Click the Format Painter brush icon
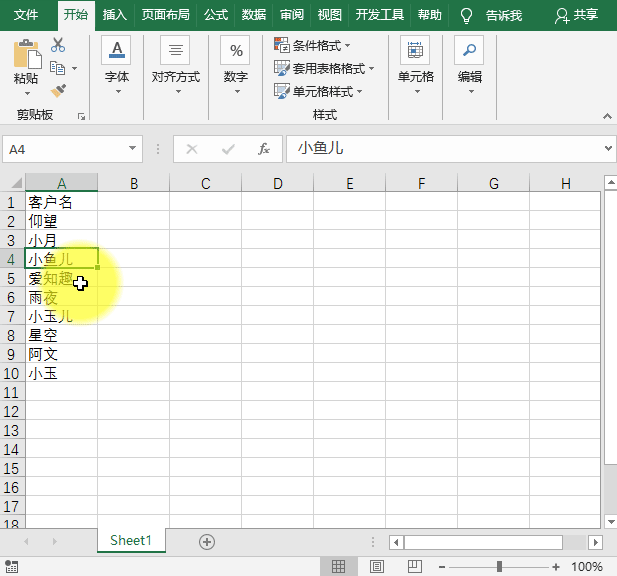Screen dimensions: 617x576 (x=58, y=91)
